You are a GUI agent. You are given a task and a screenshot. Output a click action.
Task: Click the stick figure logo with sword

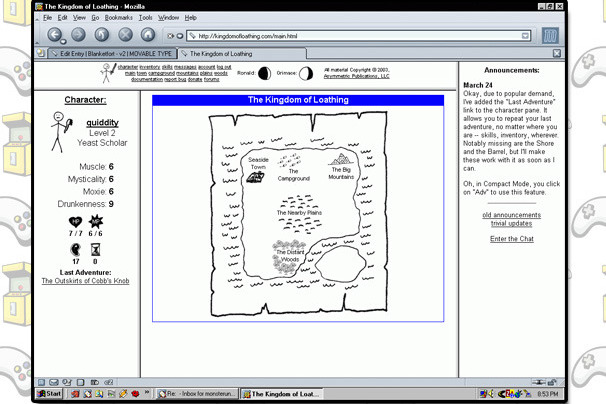[107, 73]
